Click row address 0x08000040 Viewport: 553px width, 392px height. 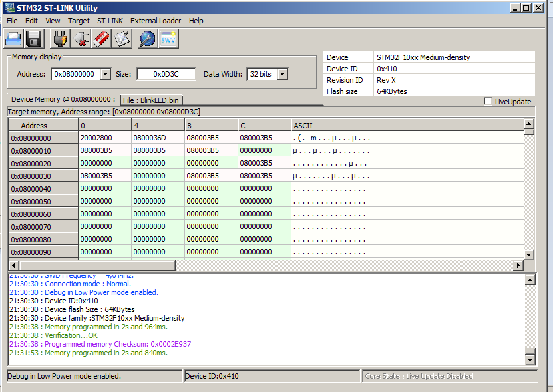click(x=43, y=189)
